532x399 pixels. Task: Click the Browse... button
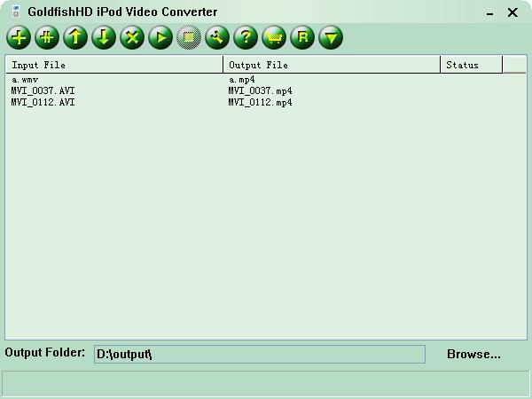473,354
